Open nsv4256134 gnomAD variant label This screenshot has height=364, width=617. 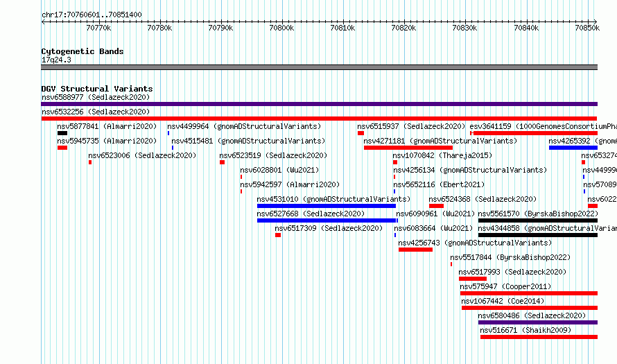[470, 170]
